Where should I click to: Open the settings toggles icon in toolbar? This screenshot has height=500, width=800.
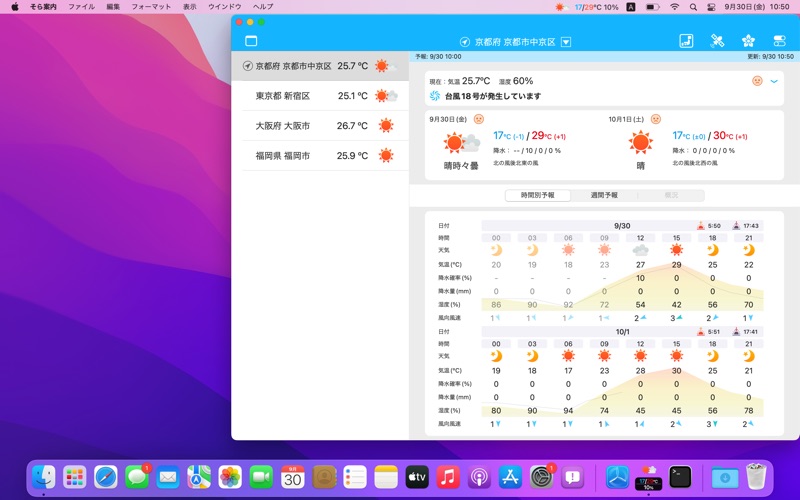pos(779,41)
